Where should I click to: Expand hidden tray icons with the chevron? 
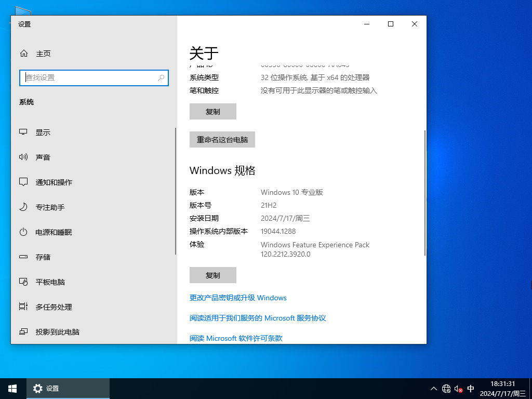pos(433,389)
